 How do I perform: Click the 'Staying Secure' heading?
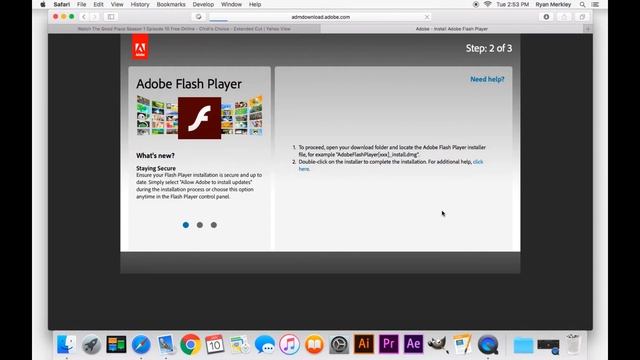(x=156, y=168)
